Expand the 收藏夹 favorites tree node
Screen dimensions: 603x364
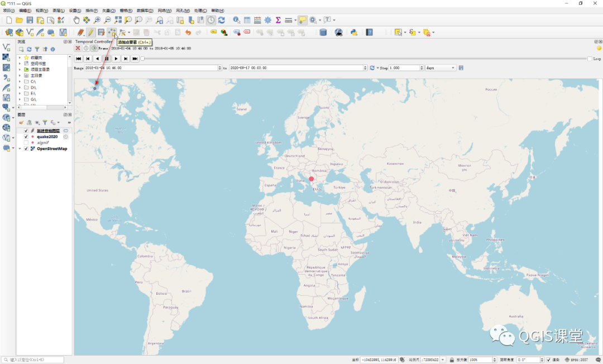pyautogui.click(x=20, y=58)
